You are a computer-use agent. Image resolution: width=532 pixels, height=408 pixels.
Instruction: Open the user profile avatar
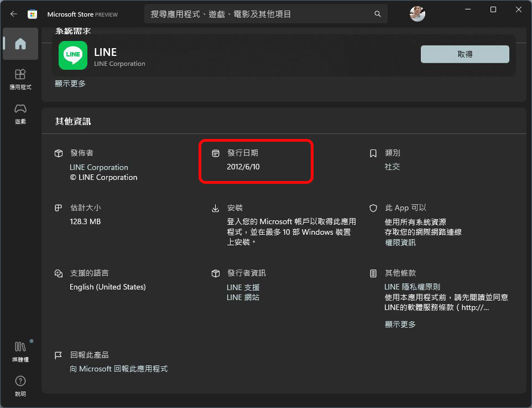tap(418, 14)
